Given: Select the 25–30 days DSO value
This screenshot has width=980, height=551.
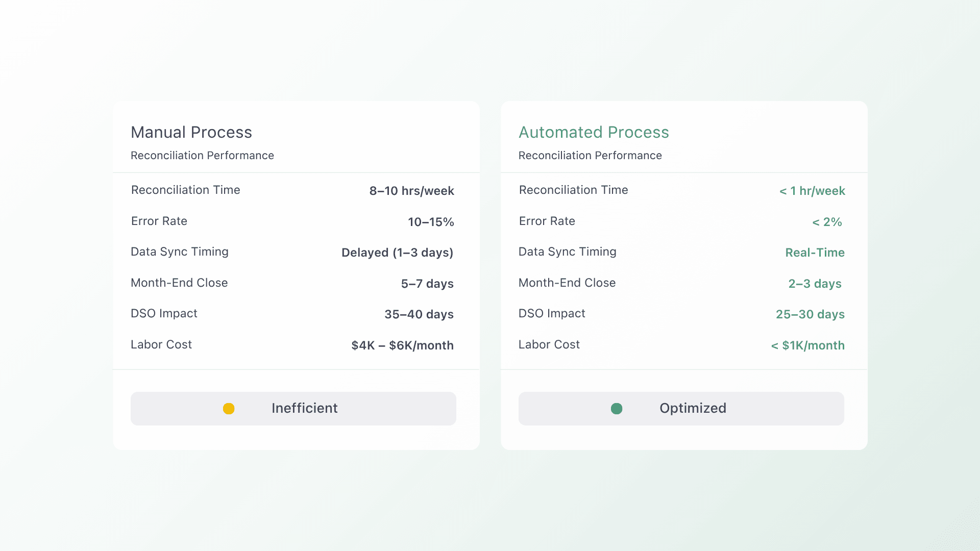Looking at the screenshot, I should [x=810, y=314].
